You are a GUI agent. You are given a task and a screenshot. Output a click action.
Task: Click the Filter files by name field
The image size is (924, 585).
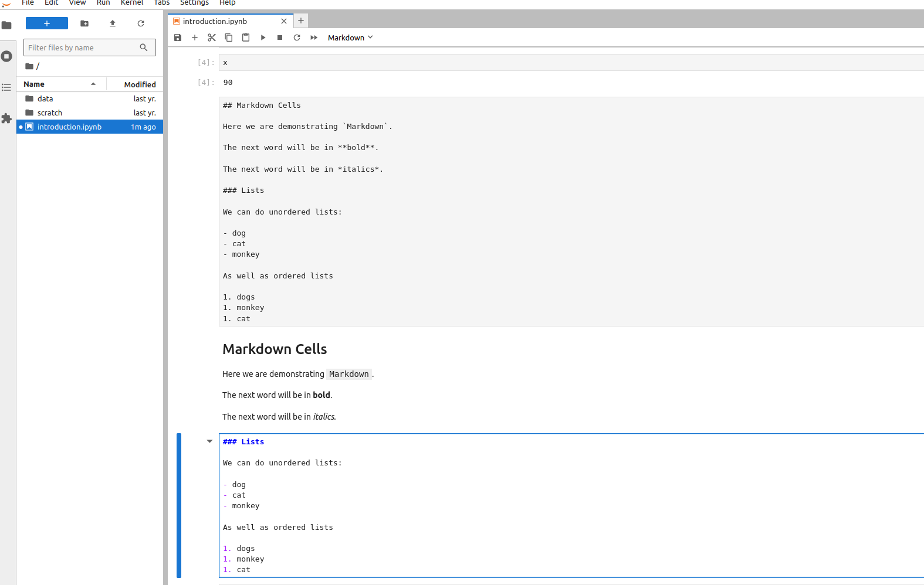[82, 47]
